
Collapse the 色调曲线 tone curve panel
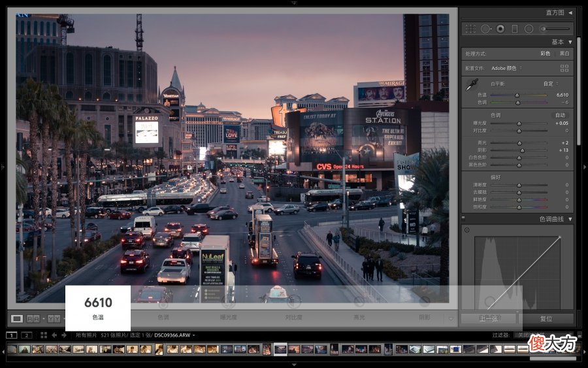[570, 219]
